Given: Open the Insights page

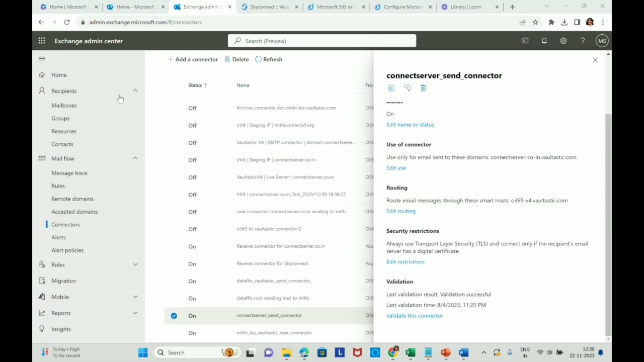Looking at the screenshot, I should point(61,329).
